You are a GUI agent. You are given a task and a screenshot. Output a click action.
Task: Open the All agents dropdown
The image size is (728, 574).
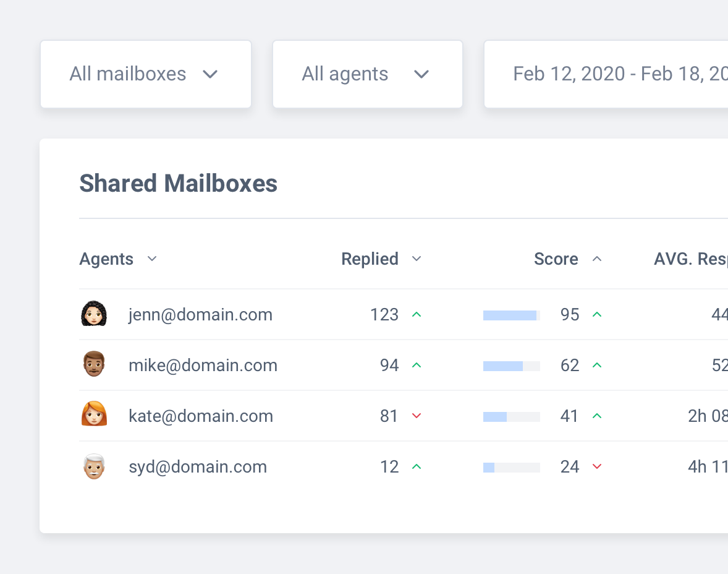pos(367,74)
